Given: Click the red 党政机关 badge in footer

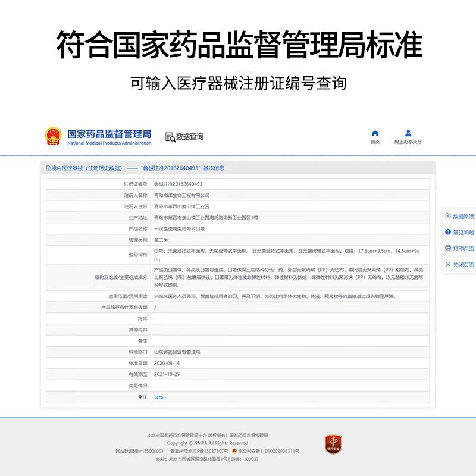Looking at the screenshot, I should [x=333, y=444].
